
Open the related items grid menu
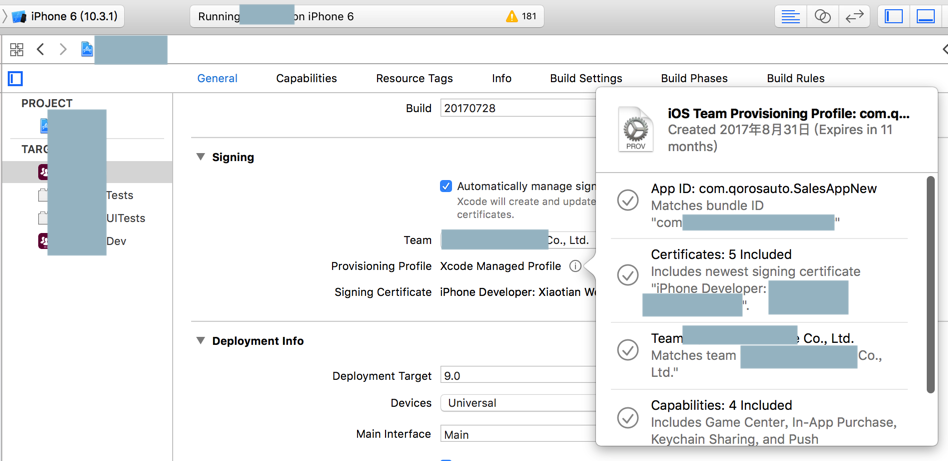[x=17, y=49]
